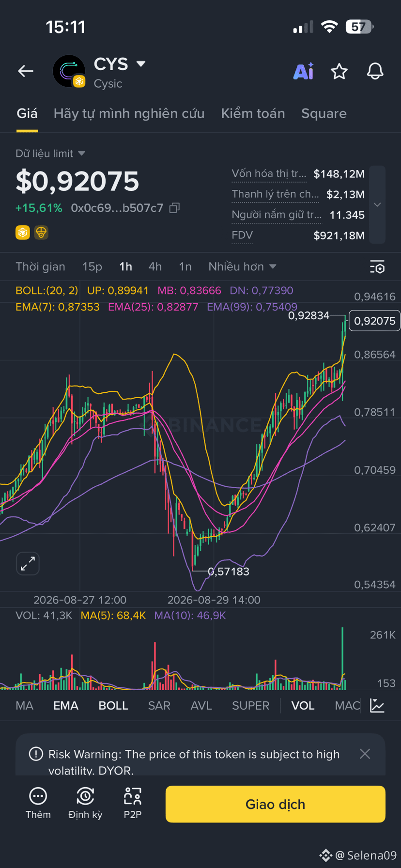Select the 1h interval

[x=126, y=267]
